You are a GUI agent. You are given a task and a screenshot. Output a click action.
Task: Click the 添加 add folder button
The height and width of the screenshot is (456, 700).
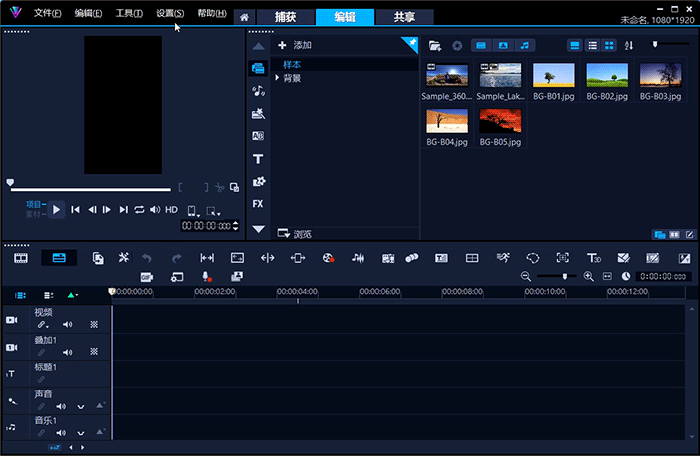(295, 46)
